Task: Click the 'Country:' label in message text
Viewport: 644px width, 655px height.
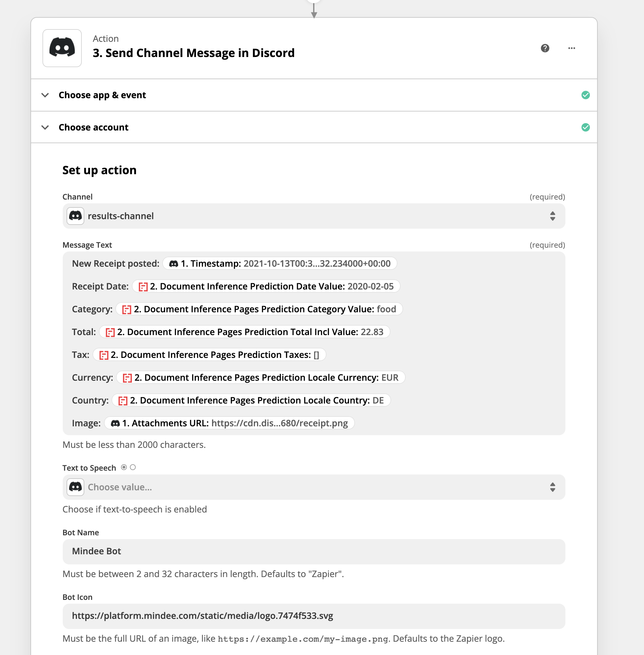Action: point(90,400)
